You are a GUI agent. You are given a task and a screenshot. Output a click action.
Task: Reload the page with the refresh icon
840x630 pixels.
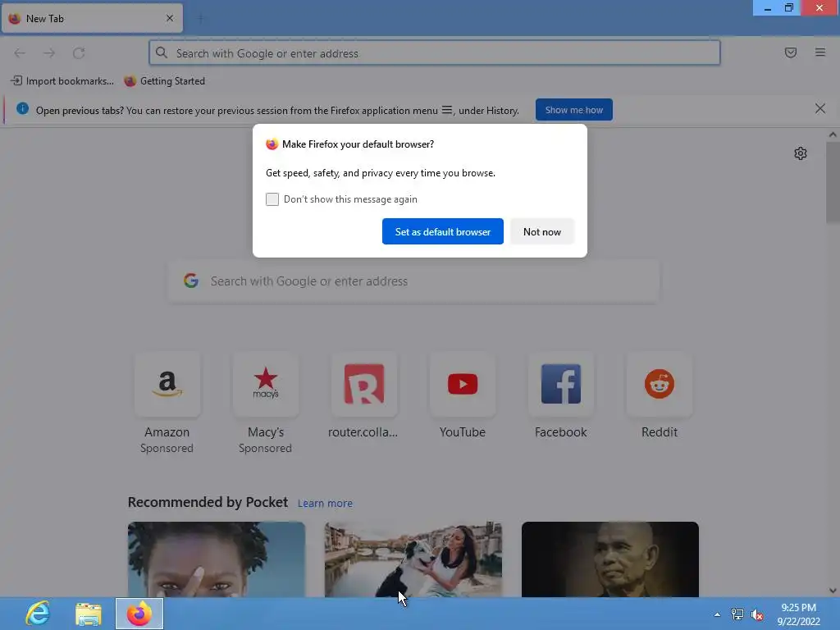pos(79,52)
